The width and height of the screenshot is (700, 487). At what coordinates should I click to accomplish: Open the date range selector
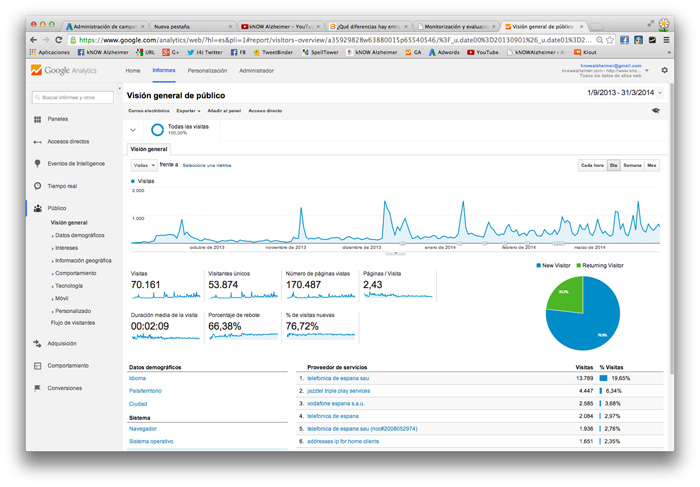coord(624,93)
